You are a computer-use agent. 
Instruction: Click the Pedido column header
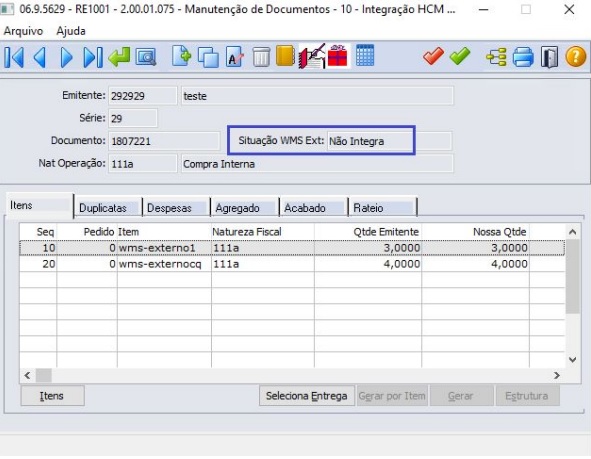[x=87, y=232]
